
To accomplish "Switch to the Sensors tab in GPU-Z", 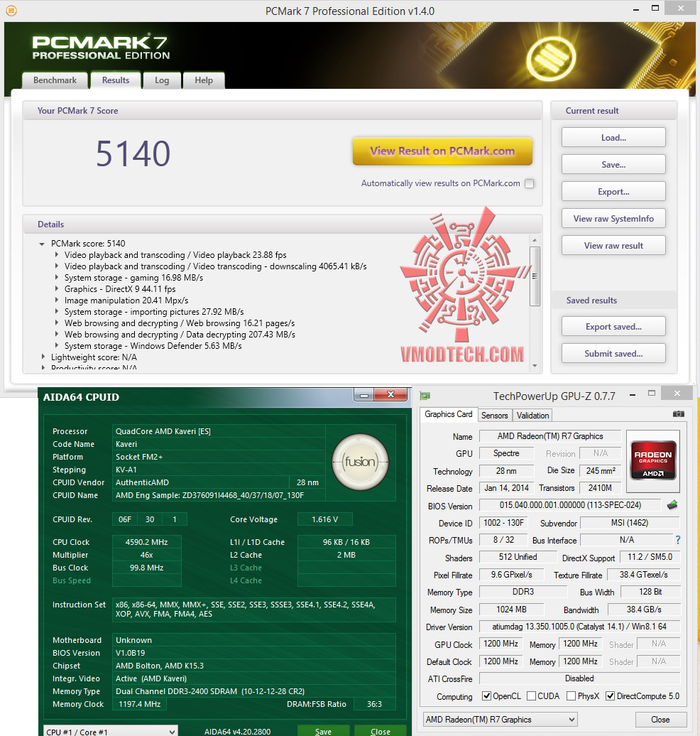I will (495, 416).
